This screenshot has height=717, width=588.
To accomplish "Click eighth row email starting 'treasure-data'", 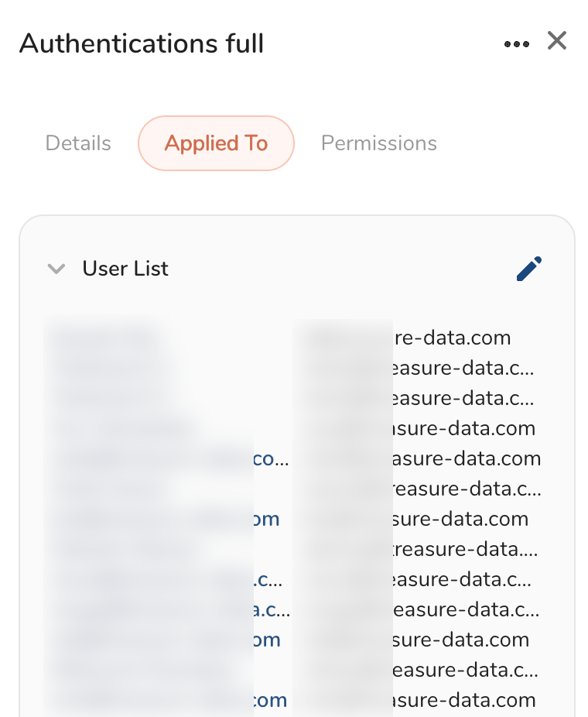I will click(x=463, y=549).
